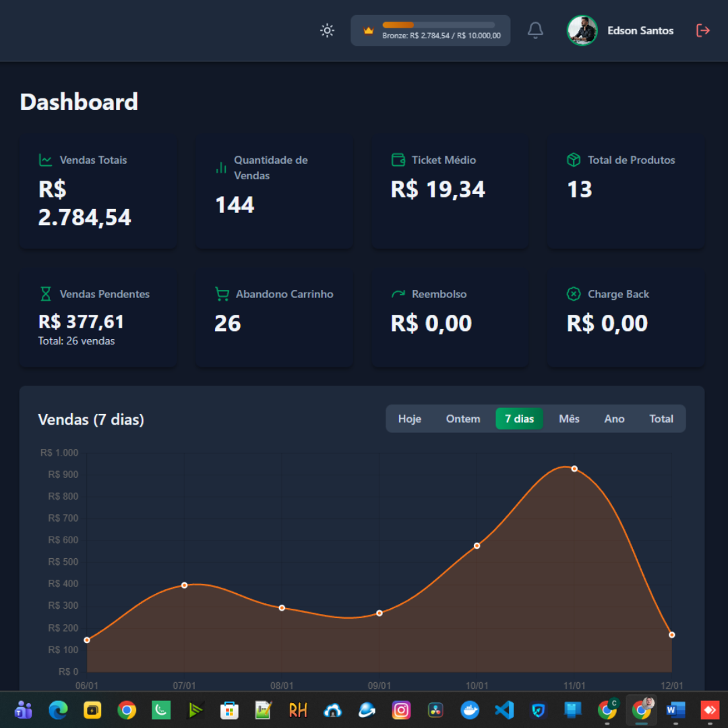Viewport: 728px width, 728px height.
Task: Toggle the light/dark theme sun icon
Action: tap(327, 30)
